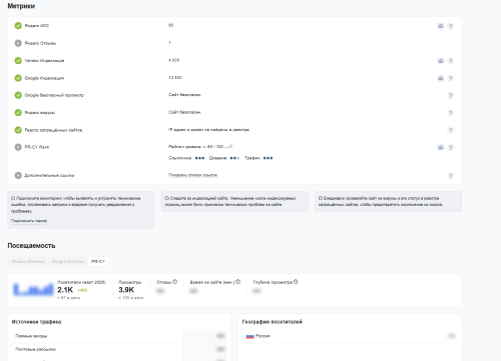Click the 3.9K page views value

[x=126, y=290]
